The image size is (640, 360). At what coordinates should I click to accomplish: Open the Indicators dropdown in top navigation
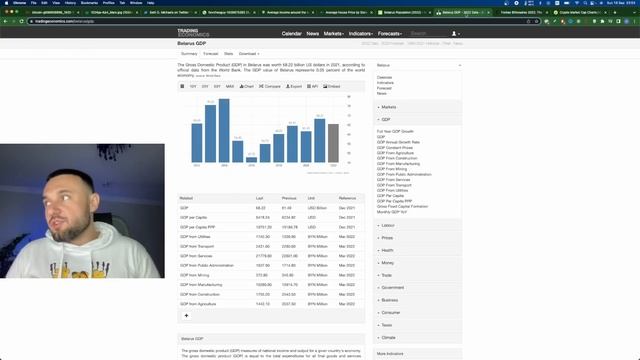(x=360, y=33)
